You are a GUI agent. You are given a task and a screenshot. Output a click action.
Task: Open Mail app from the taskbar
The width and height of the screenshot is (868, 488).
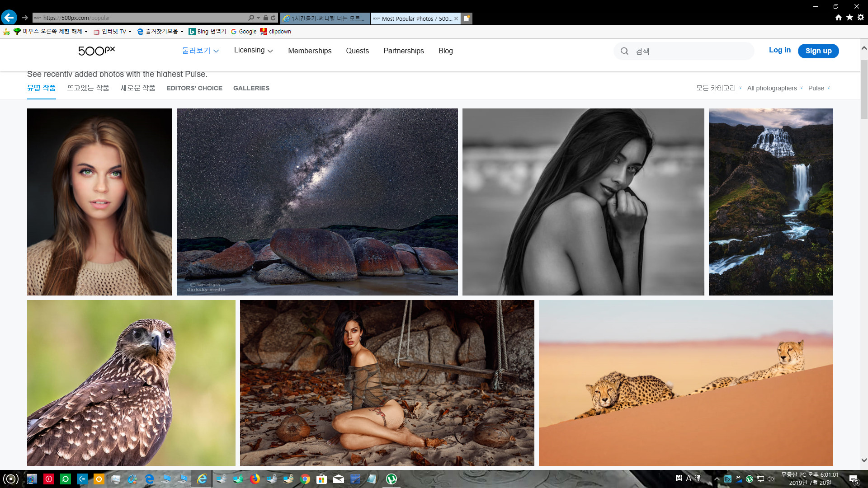[339, 479]
